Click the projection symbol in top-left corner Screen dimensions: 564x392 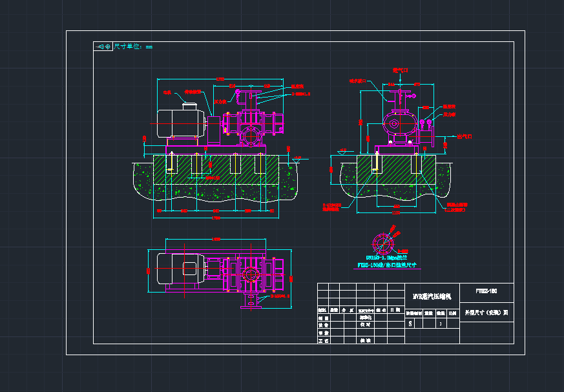(x=101, y=46)
